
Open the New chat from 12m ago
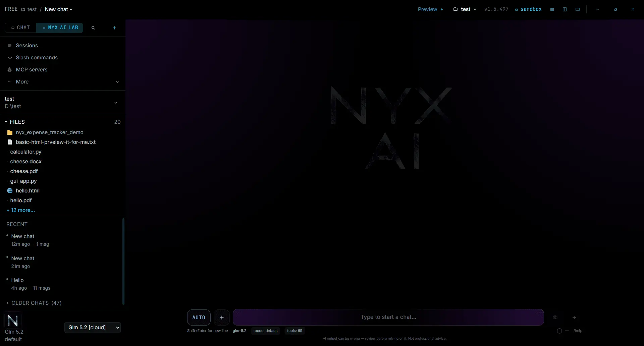pos(63,240)
